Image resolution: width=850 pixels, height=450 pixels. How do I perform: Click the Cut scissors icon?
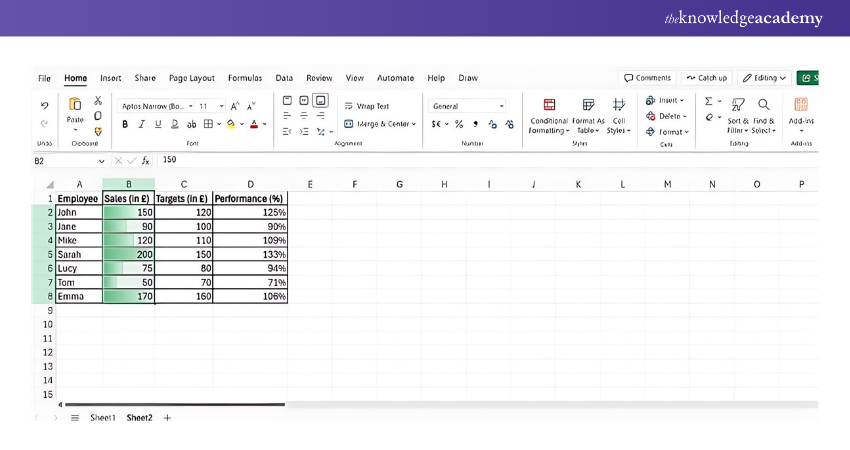pyautogui.click(x=98, y=101)
